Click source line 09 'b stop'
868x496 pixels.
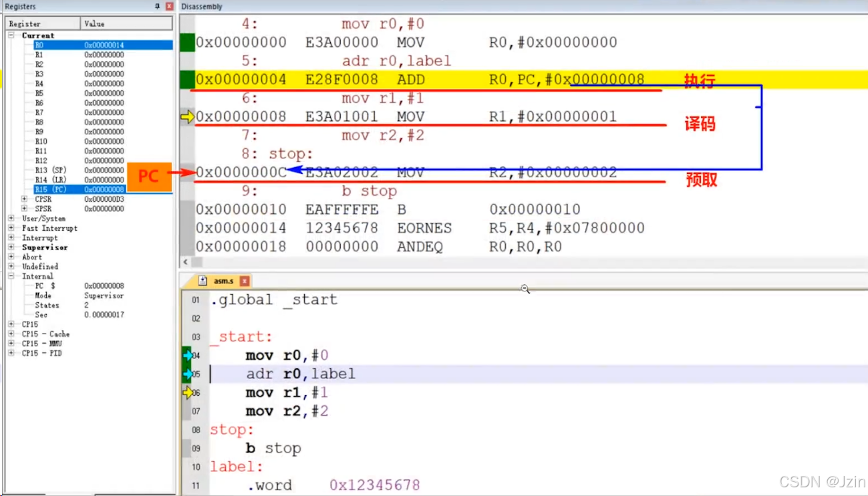273,449
